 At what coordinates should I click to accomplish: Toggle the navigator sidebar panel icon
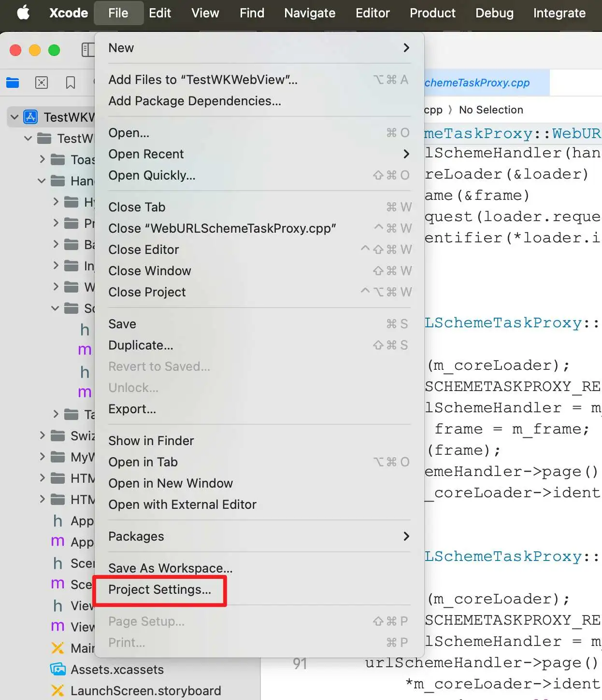click(87, 50)
